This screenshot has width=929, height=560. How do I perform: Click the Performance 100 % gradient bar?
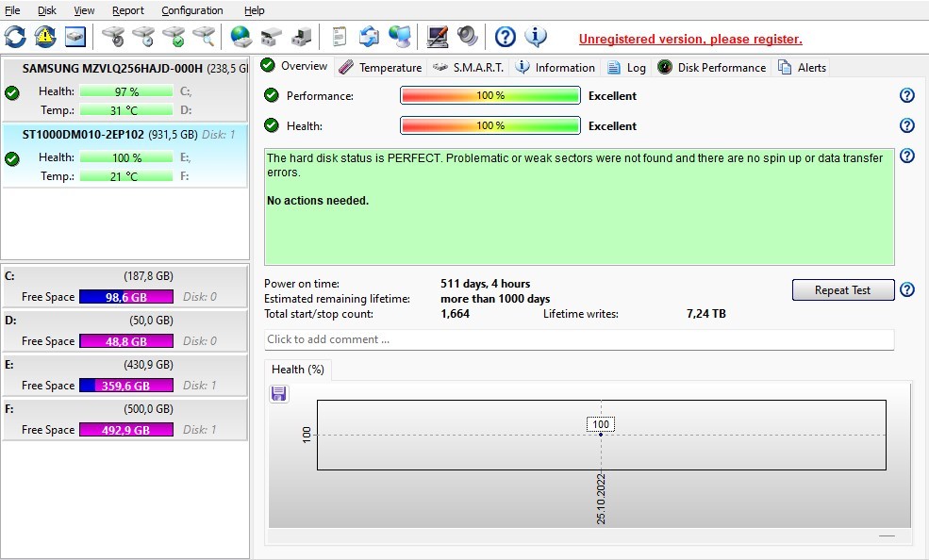click(490, 95)
